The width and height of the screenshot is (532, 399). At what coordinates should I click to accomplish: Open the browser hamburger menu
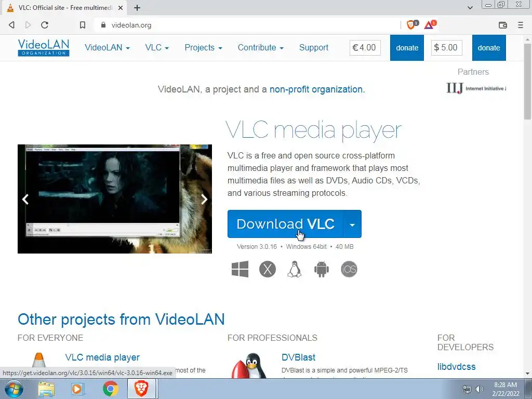(521, 25)
